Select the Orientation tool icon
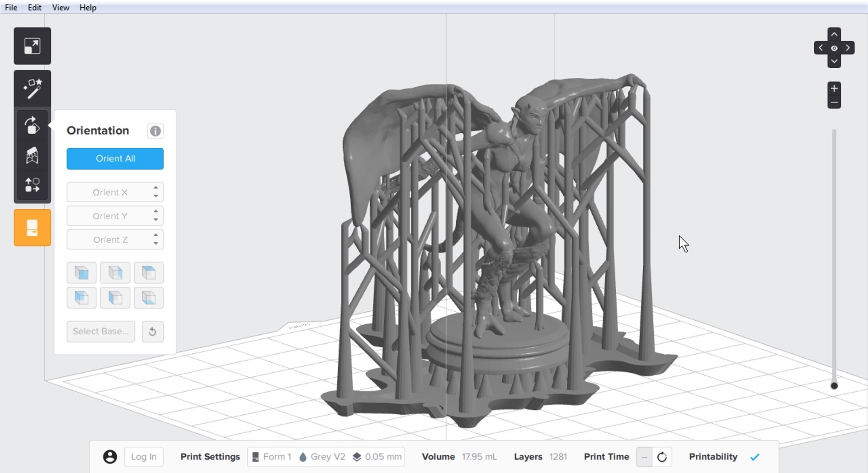Image resolution: width=868 pixels, height=473 pixels. tap(32, 125)
